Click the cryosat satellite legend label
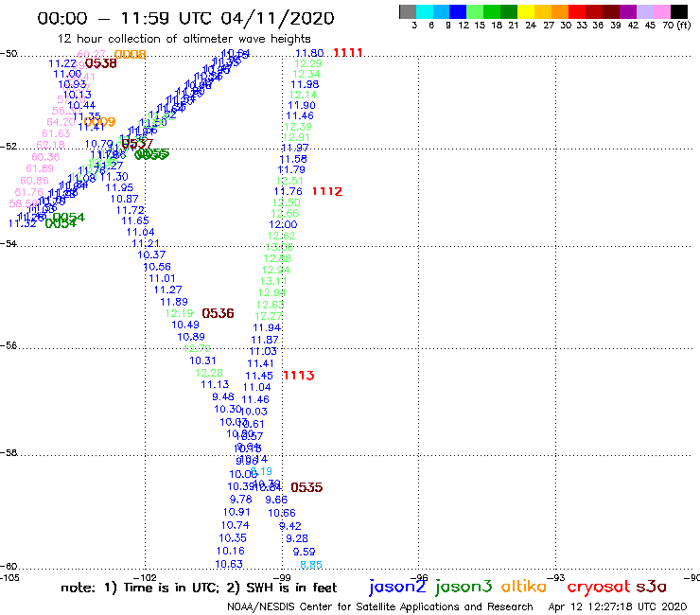This screenshot has width=700, height=615. tap(598, 587)
